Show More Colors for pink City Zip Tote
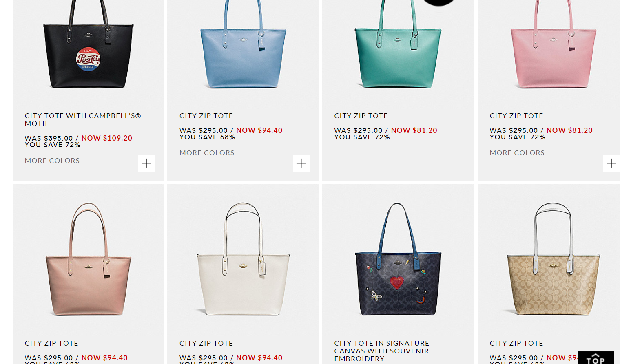 517,153
